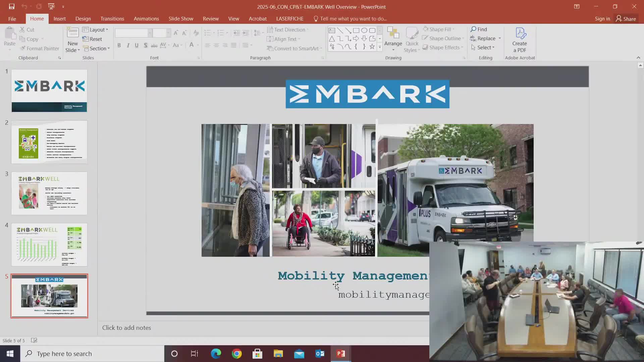Screen dimensions: 644x362
Task: Click the Save icon in title bar
Action: pyautogui.click(x=12, y=6)
